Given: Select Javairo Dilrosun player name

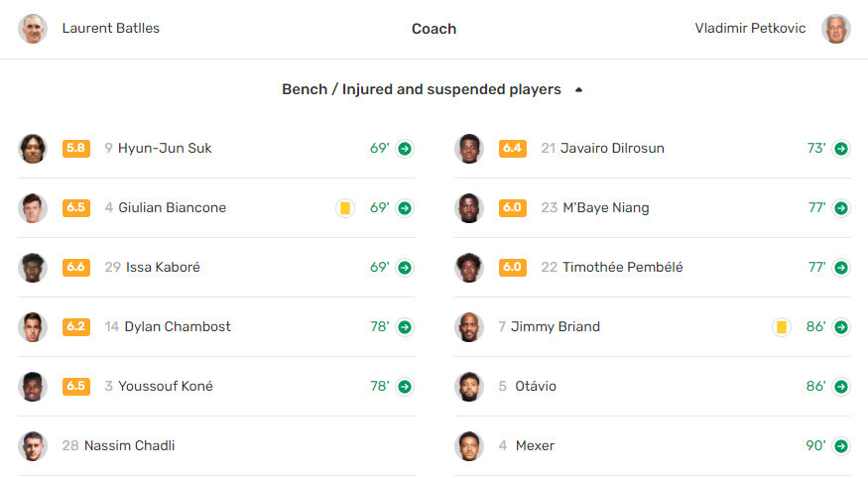Looking at the screenshot, I should 612,149.
